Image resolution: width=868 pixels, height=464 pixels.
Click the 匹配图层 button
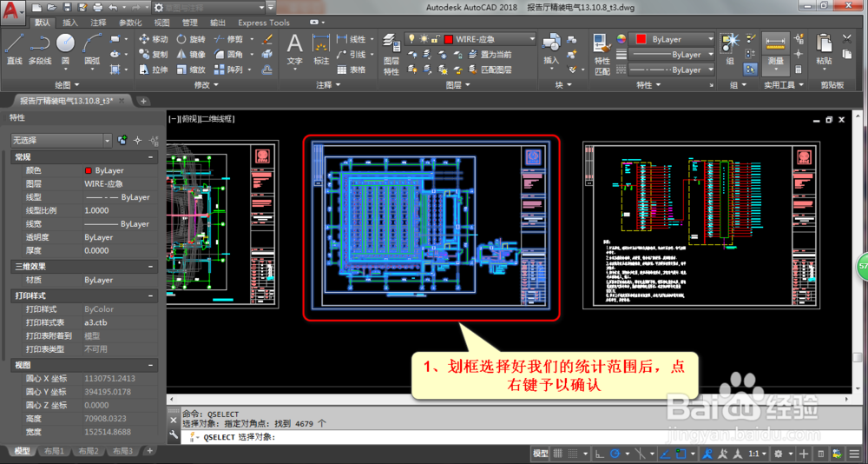pos(490,70)
